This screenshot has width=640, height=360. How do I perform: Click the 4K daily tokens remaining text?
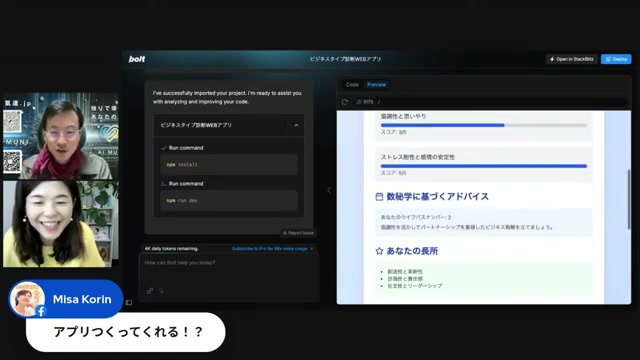point(171,249)
